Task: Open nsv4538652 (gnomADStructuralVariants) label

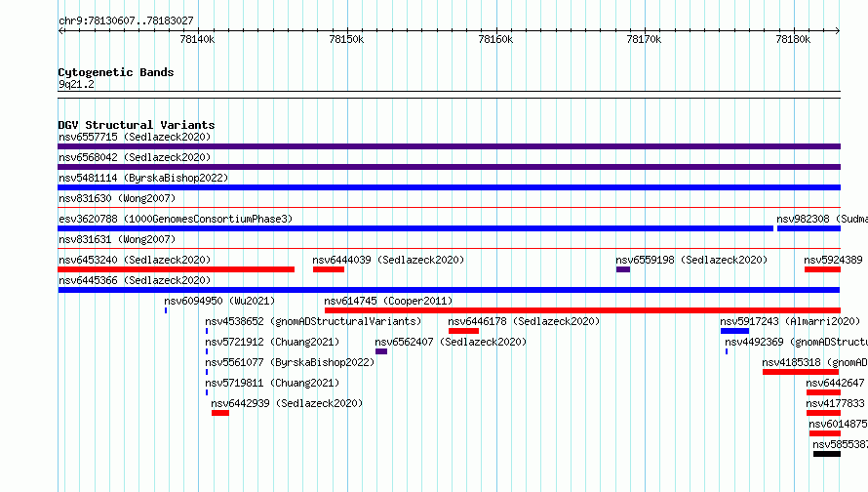Action: pyautogui.click(x=313, y=321)
